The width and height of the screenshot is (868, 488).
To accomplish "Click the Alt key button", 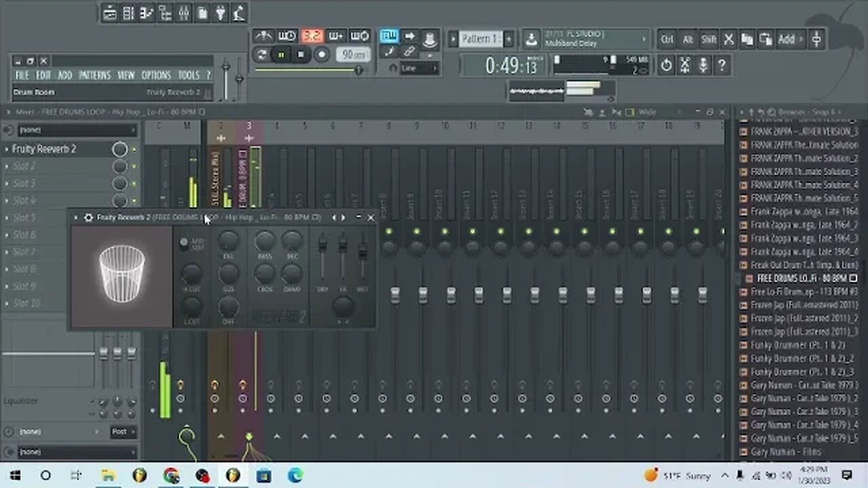I will [688, 40].
